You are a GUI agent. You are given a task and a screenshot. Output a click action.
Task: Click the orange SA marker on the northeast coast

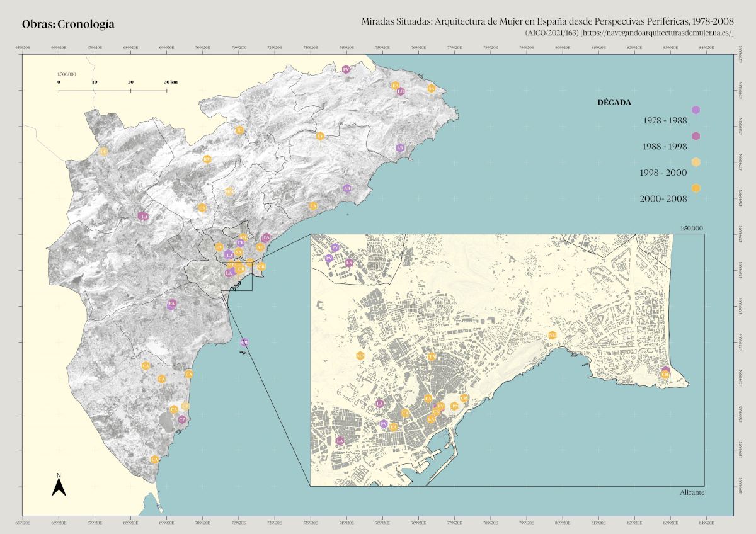coord(432,88)
